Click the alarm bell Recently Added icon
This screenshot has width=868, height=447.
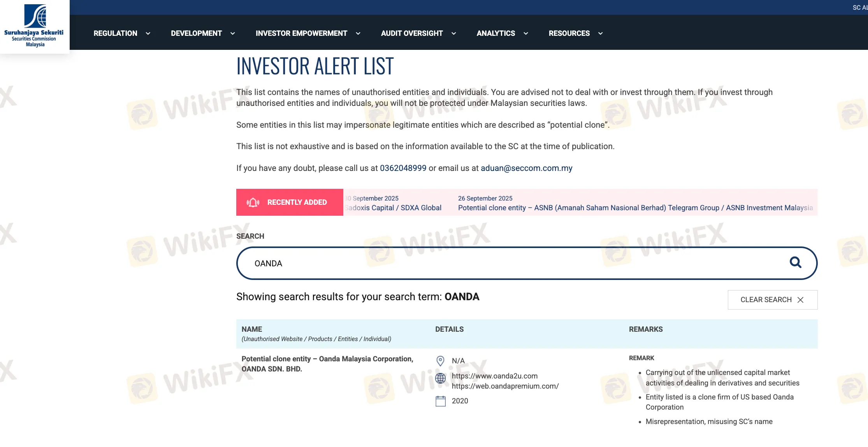[253, 202]
